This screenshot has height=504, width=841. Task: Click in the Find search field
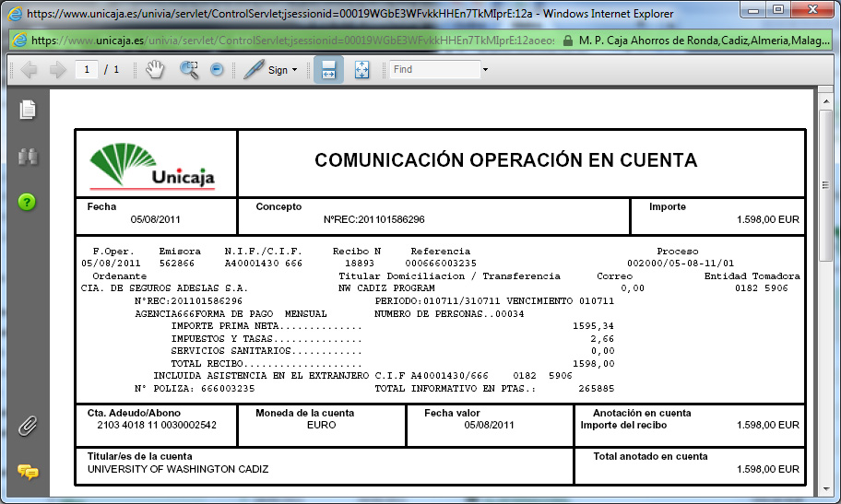434,70
